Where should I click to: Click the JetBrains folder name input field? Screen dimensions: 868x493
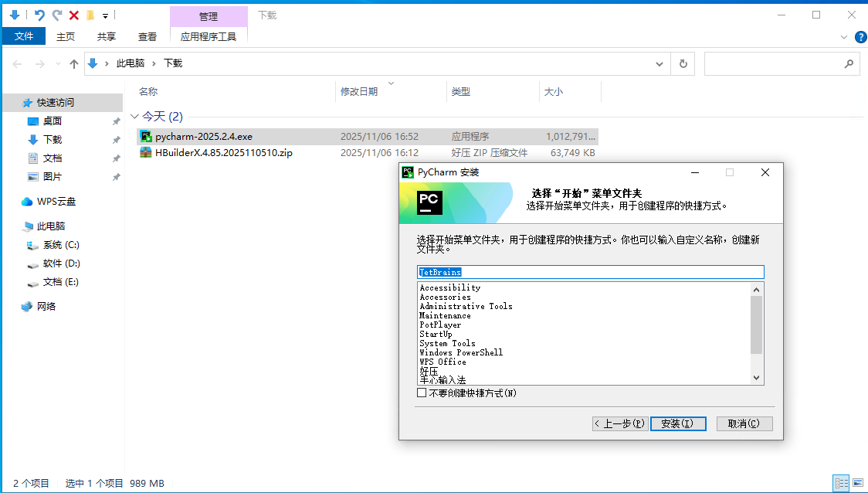[590, 272]
